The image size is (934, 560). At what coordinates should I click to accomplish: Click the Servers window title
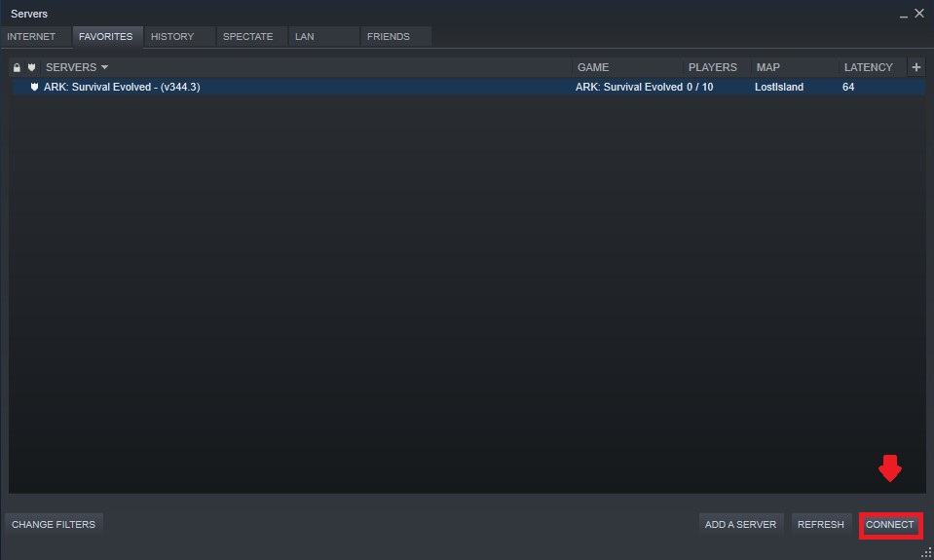point(29,14)
